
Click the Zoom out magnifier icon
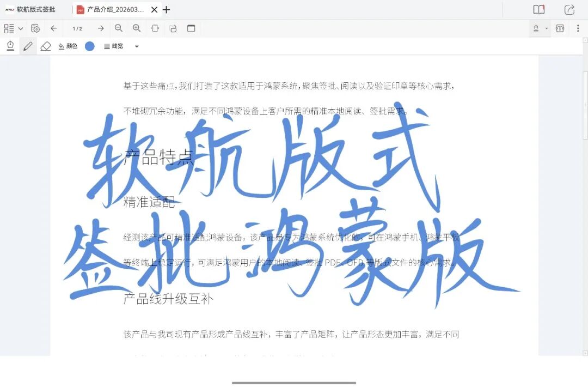coord(119,28)
